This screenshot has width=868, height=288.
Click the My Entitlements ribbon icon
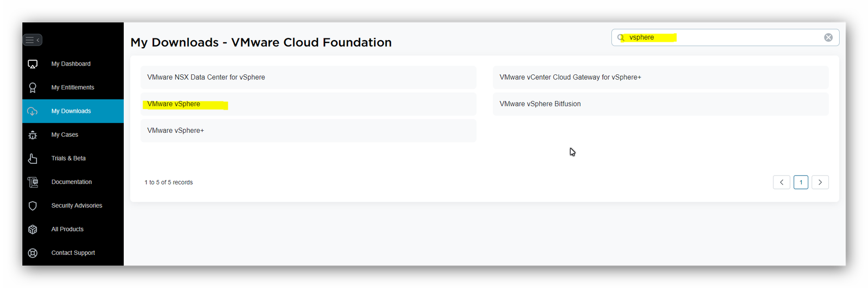[33, 87]
